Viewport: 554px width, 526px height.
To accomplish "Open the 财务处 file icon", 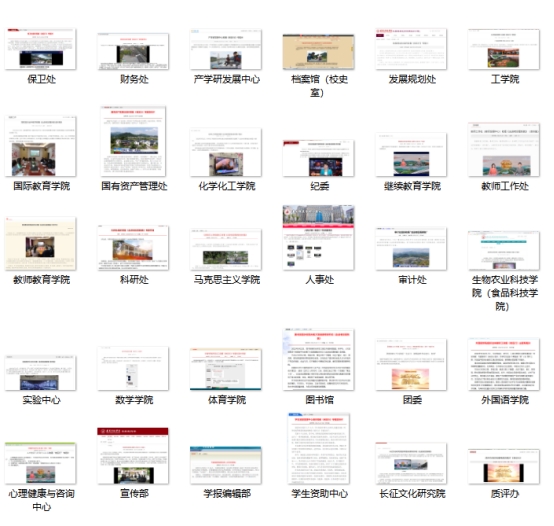I will [x=133, y=52].
